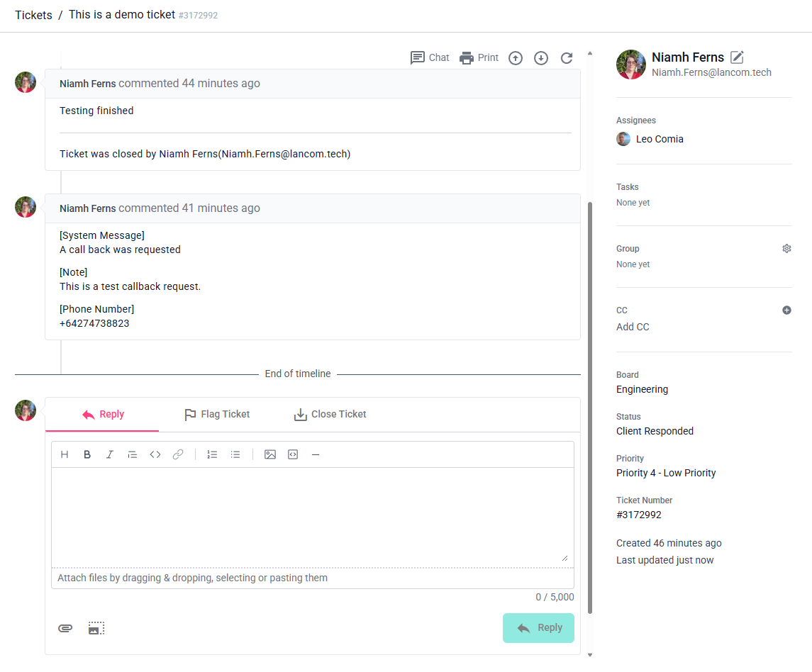Click 'Last updated just now' text
The height and width of the screenshot is (672, 812).
pos(665,560)
